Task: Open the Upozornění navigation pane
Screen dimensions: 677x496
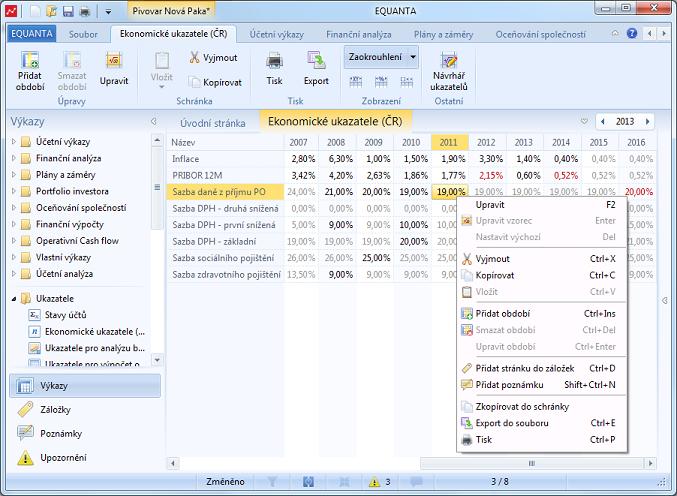Action: [85, 458]
